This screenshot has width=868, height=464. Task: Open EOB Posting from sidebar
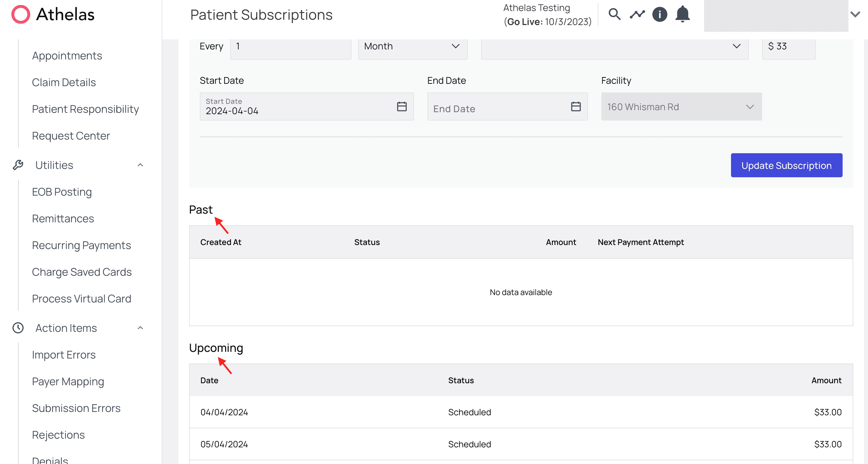coord(62,192)
